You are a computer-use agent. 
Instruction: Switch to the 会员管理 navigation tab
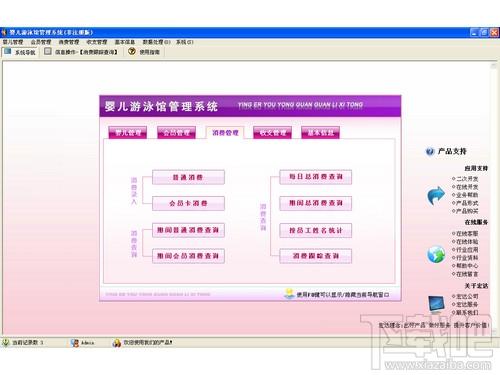176,133
